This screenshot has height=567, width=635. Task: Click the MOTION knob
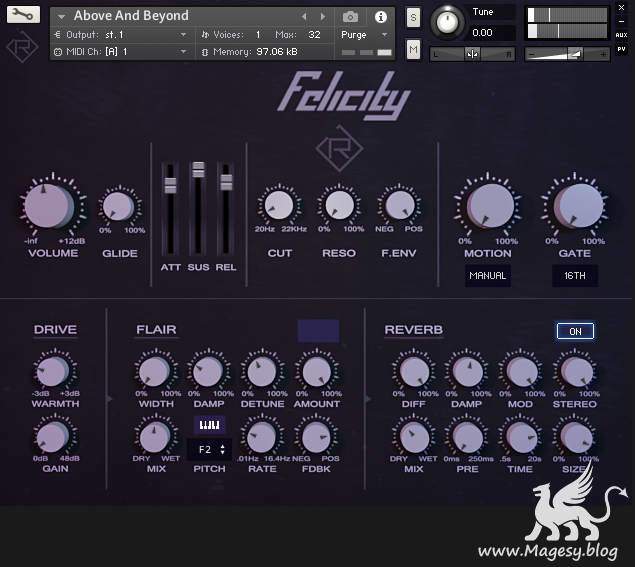[490, 206]
